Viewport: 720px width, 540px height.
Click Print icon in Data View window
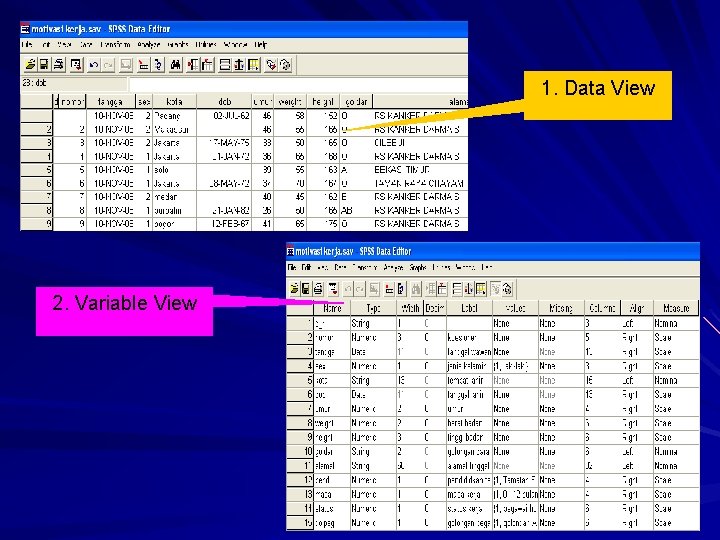click(59, 65)
